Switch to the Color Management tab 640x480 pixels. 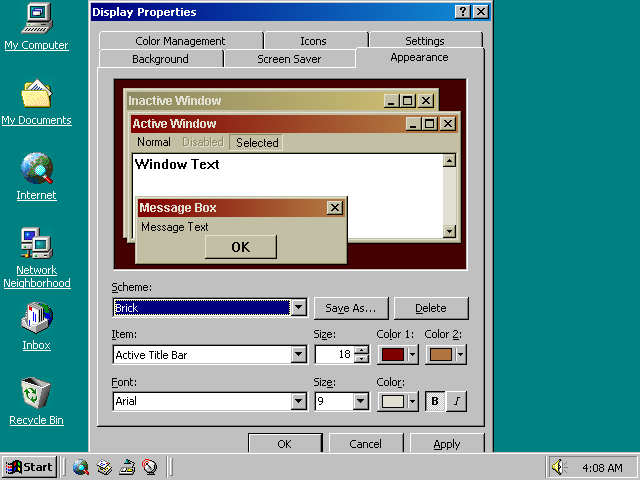pyautogui.click(x=181, y=41)
